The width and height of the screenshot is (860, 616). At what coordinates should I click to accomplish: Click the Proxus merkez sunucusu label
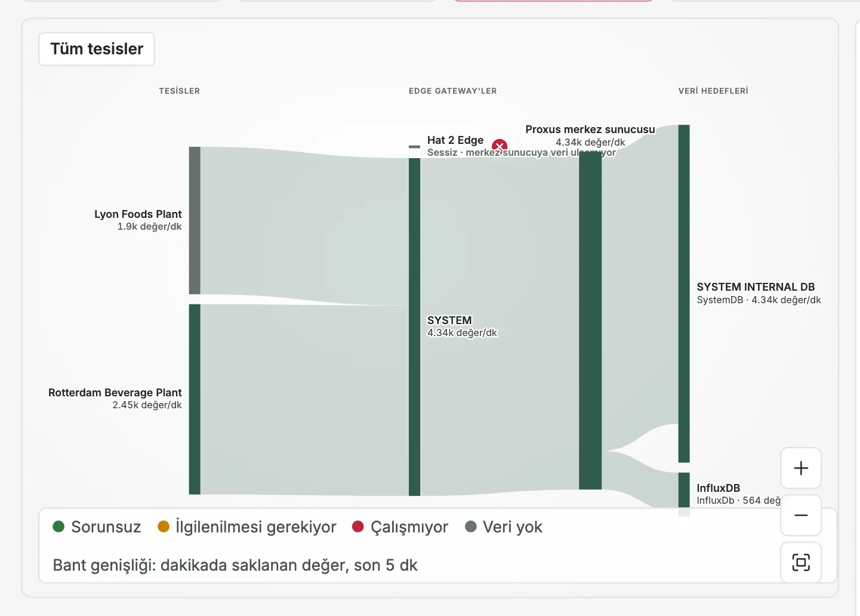[x=590, y=130]
